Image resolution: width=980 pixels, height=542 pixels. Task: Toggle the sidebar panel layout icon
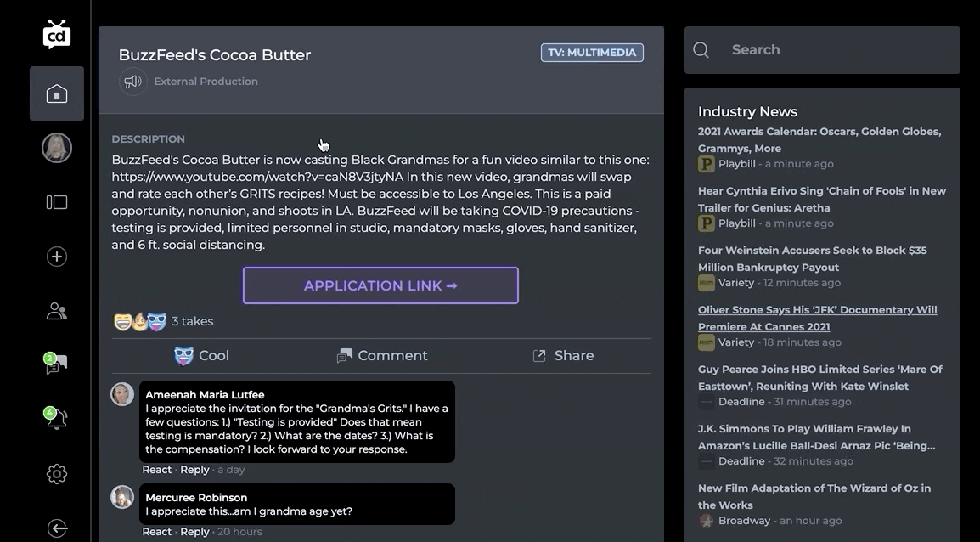[x=57, y=202]
